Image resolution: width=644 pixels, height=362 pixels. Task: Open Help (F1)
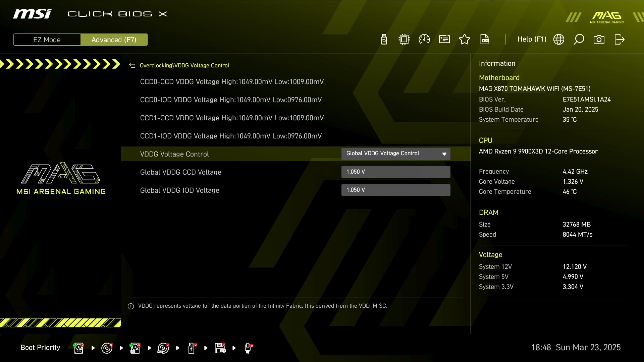(x=532, y=40)
